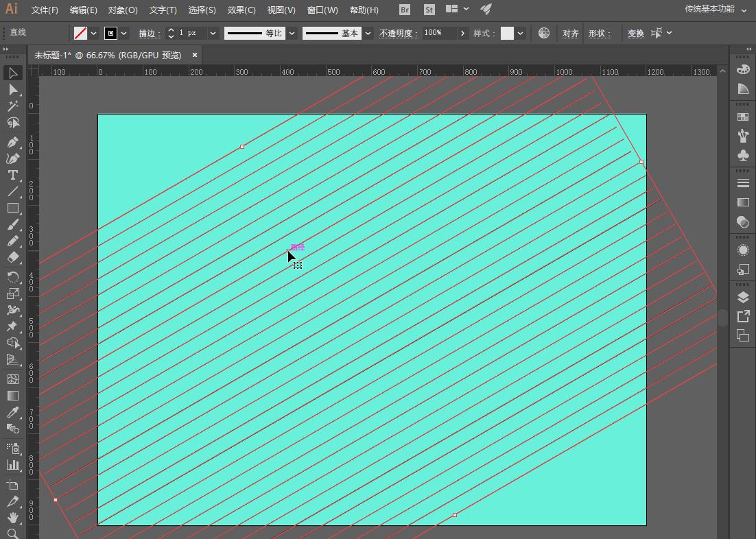Click the 对齐 align button
Viewport: 756px width, 539px height.
[x=570, y=33]
